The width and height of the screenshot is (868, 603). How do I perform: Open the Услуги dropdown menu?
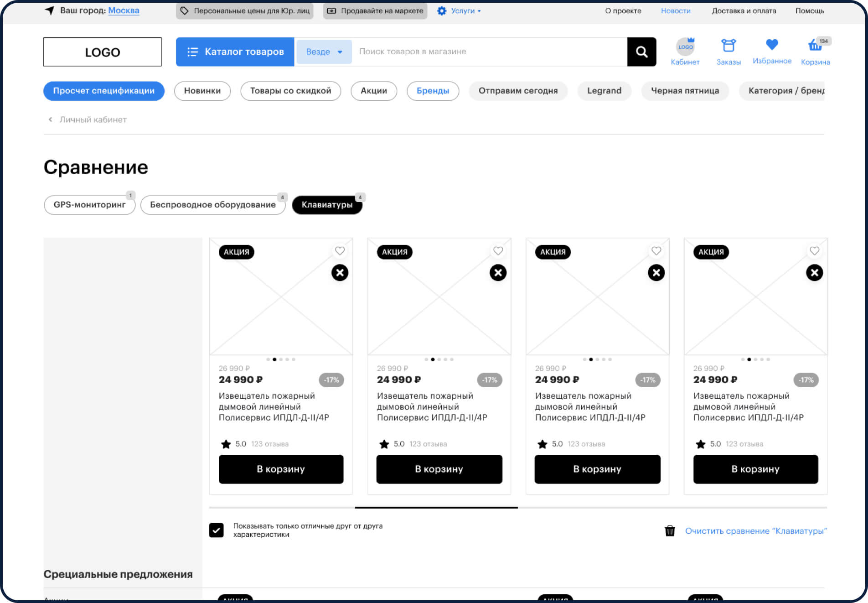[459, 11]
